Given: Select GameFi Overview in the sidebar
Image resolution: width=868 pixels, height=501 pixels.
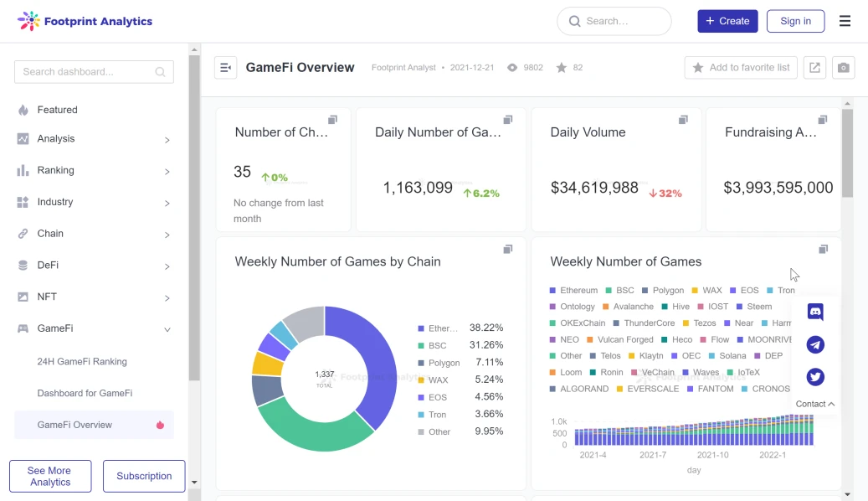Looking at the screenshot, I should tap(94, 425).
